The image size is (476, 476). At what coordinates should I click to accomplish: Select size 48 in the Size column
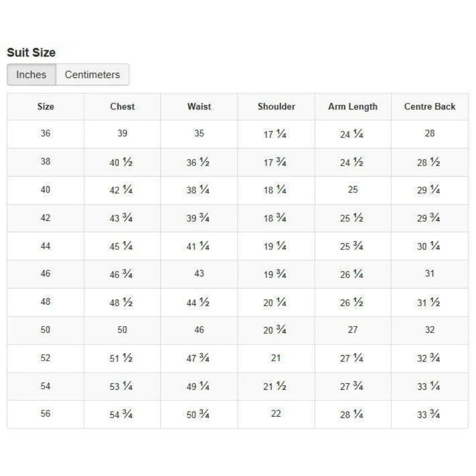click(45, 302)
